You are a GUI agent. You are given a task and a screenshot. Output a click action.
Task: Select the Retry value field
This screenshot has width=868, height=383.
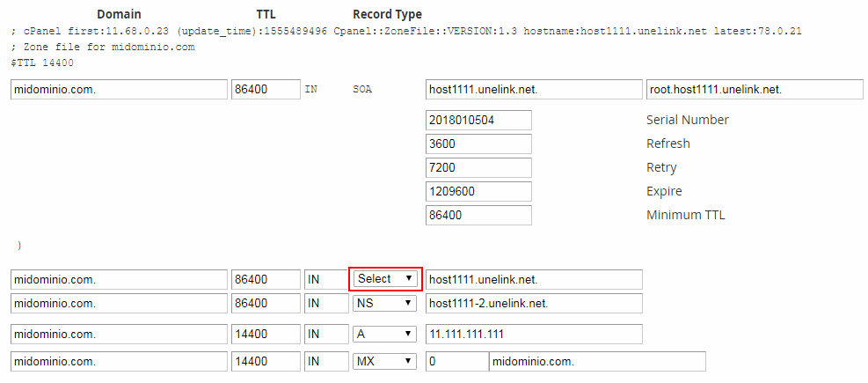pyautogui.click(x=478, y=167)
